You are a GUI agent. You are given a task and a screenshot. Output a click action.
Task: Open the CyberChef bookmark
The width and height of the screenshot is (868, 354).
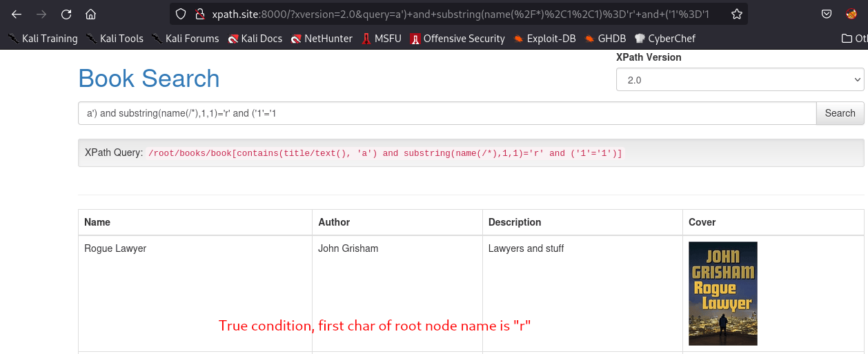(x=665, y=39)
